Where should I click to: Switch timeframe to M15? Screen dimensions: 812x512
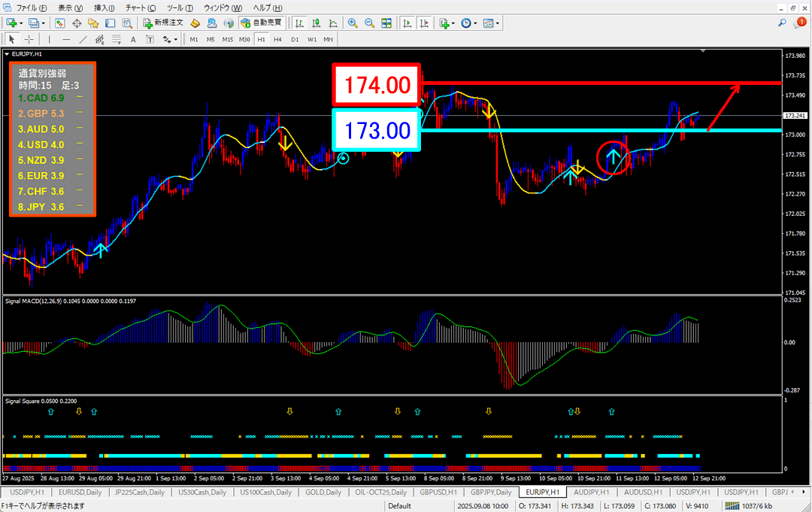(227, 39)
